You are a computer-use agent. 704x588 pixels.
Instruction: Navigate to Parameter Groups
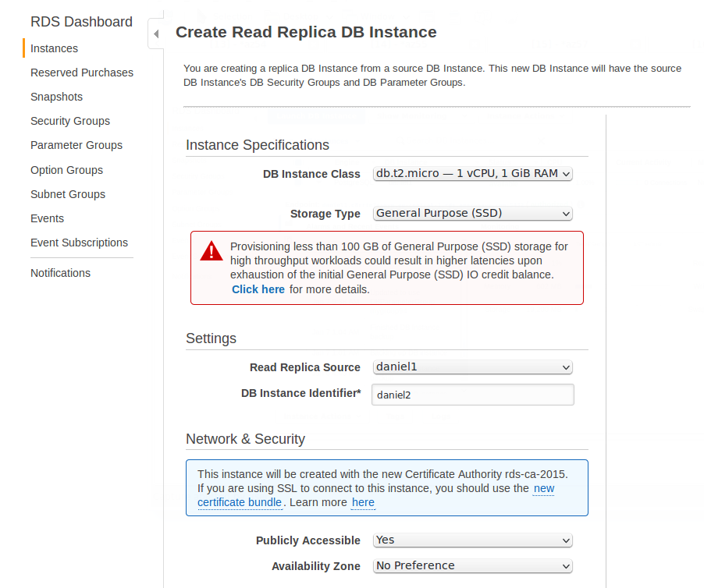tap(76, 145)
